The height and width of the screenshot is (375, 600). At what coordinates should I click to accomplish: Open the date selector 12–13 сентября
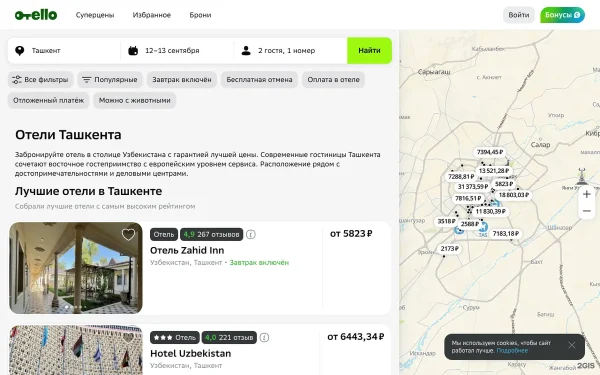tap(177, 51)
